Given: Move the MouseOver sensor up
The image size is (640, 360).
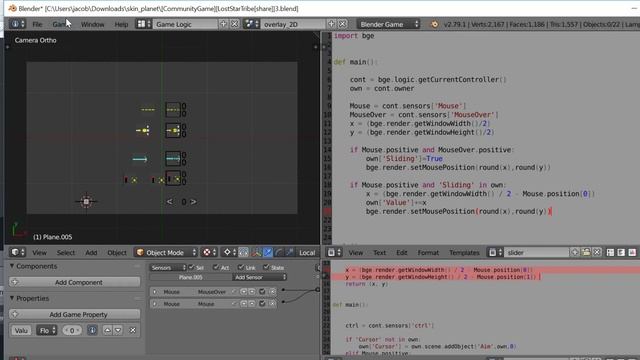Looking at the screenshot, I should pos(243,292).
